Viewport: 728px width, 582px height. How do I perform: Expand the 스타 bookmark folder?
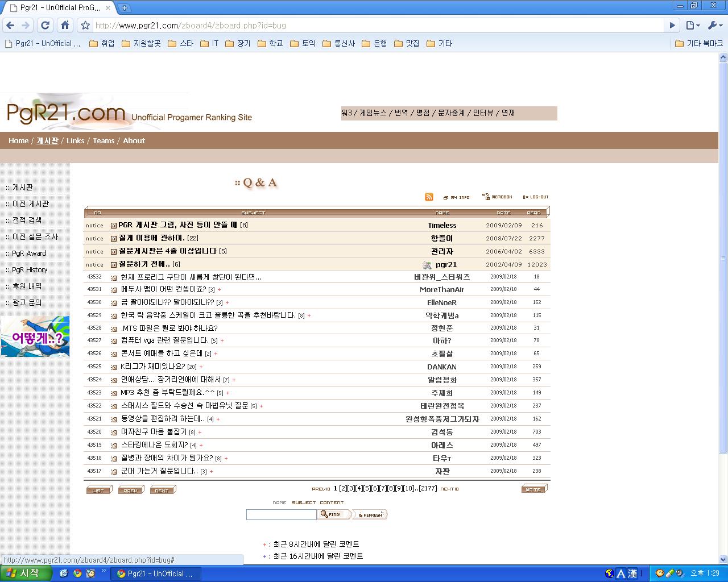(180, 43)
